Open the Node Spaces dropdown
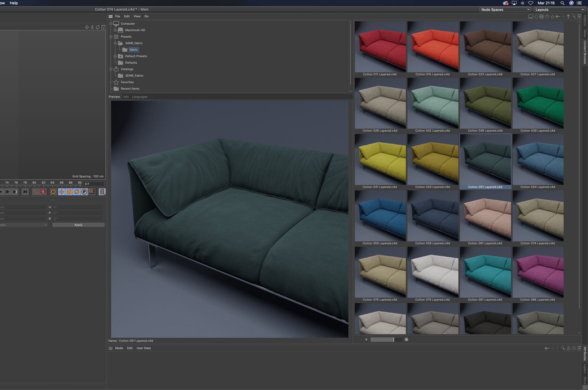 coord(505,9)
